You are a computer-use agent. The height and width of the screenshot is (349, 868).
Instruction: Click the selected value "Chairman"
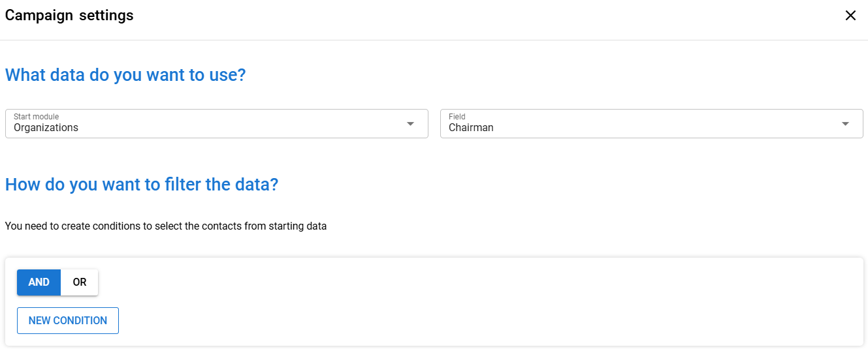(471, 128)
